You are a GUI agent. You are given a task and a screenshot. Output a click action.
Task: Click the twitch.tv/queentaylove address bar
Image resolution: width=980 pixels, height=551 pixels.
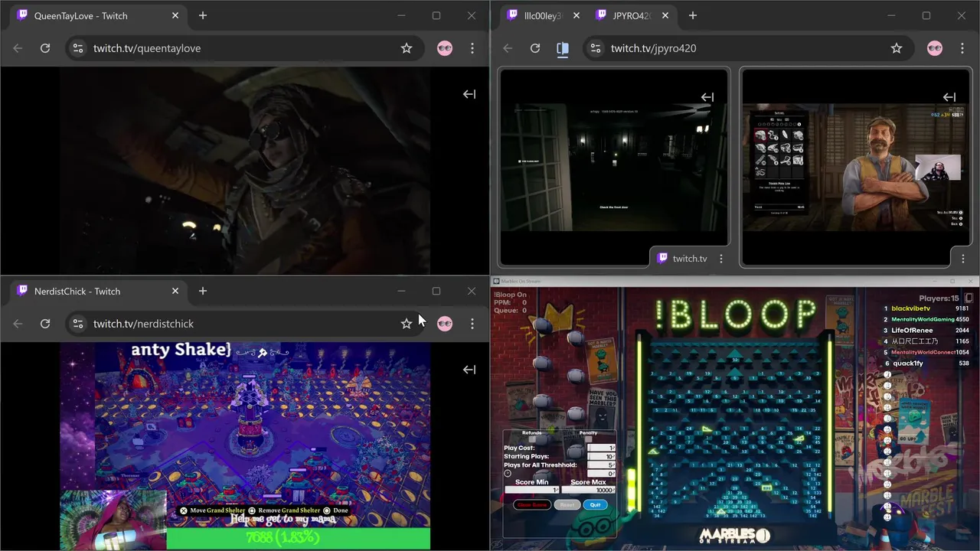pos(245,48)
